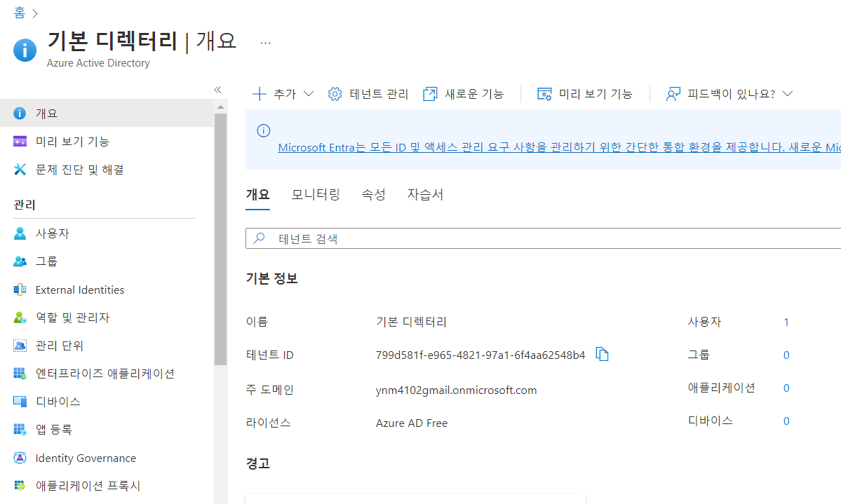The height and width of the screenshot is (504, 841).
Task: Click the 앱 등록 icon
Action: 20,429
